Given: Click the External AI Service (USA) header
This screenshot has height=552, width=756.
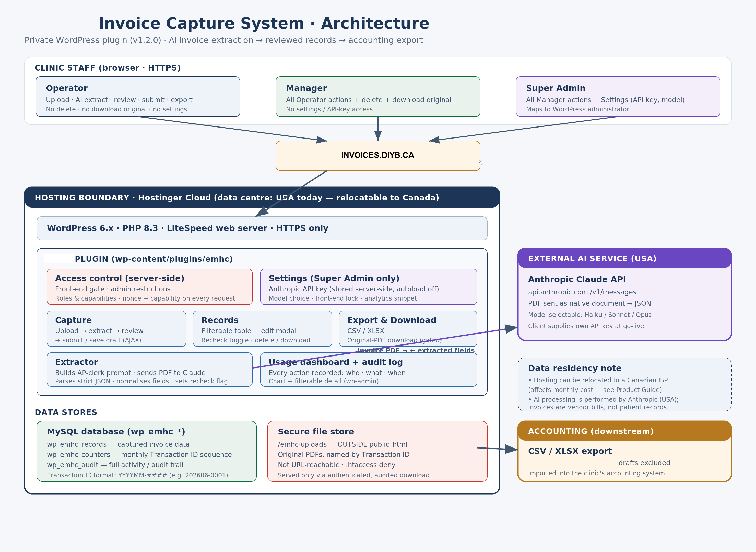Looking at the screenshot, I should pyautogui.click(x=624, y=258).
